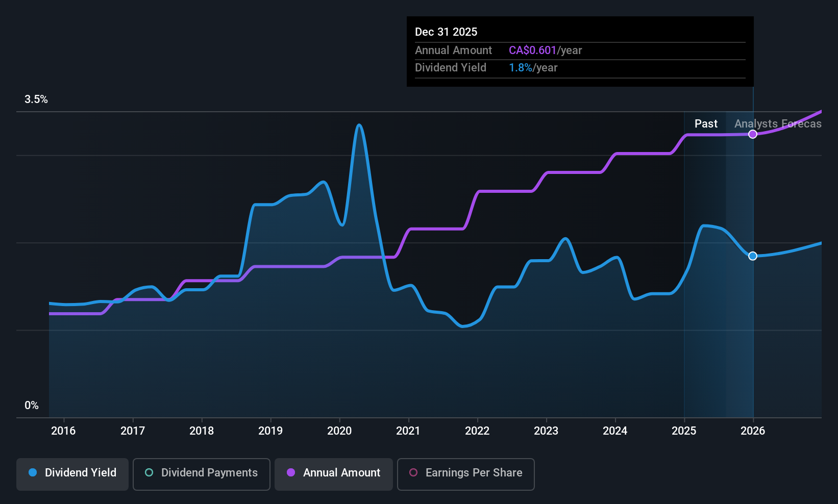Click the 2023 year label on axis
Viewport: 838px width, 504px height.
[x=546, y=431]
